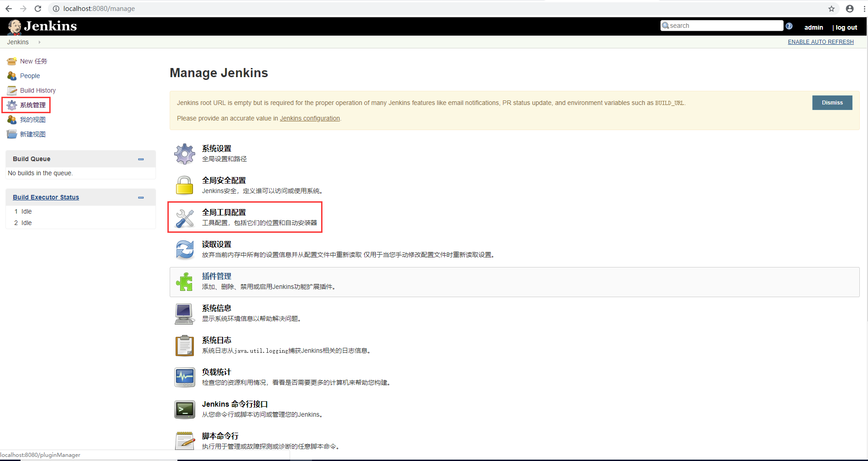868x461 pixels.
Task: Click the 系统信息 computer icon
Action: (185, 314)
